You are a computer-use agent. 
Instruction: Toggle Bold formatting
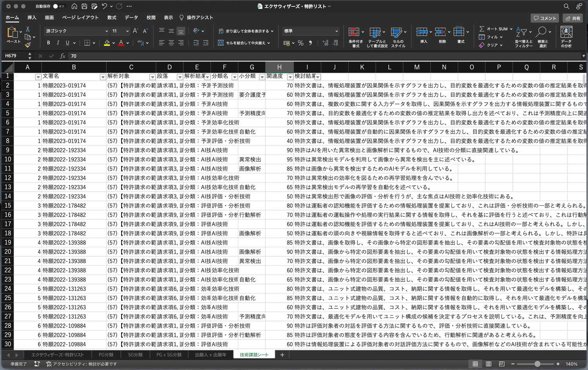(49, 43)
